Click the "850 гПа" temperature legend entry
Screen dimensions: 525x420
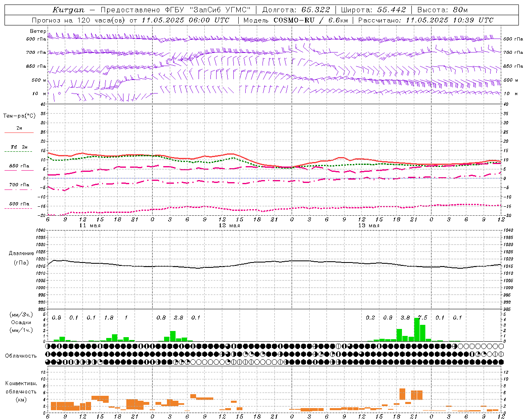(19, 166)
